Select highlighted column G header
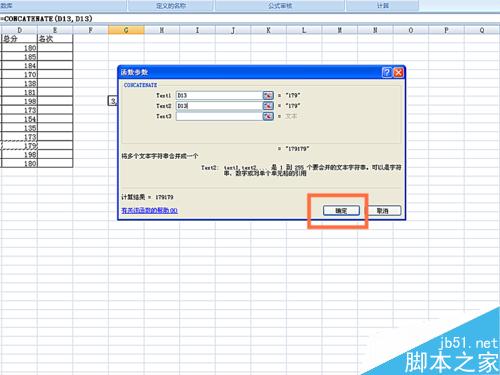500x375 pixels. click(x=126, y=30)
